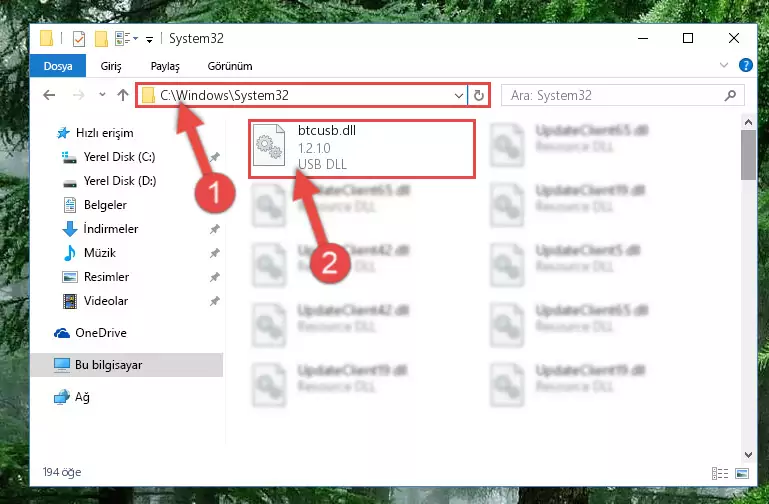Click the Videolar film strip icon
The width and height of the screenshot is (769, 504).
click(x=70, y=301)
